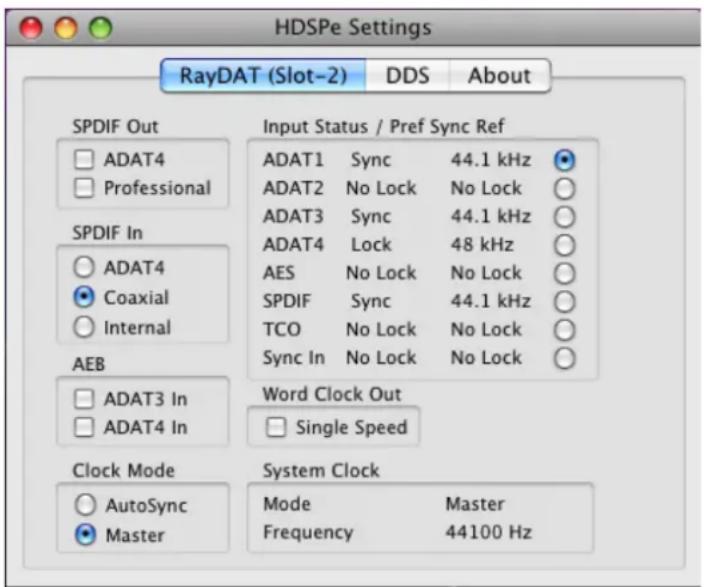Screen dimensions: 704x587
Task: Click the ADAT4 Lock status text
Action: point(371,245)
